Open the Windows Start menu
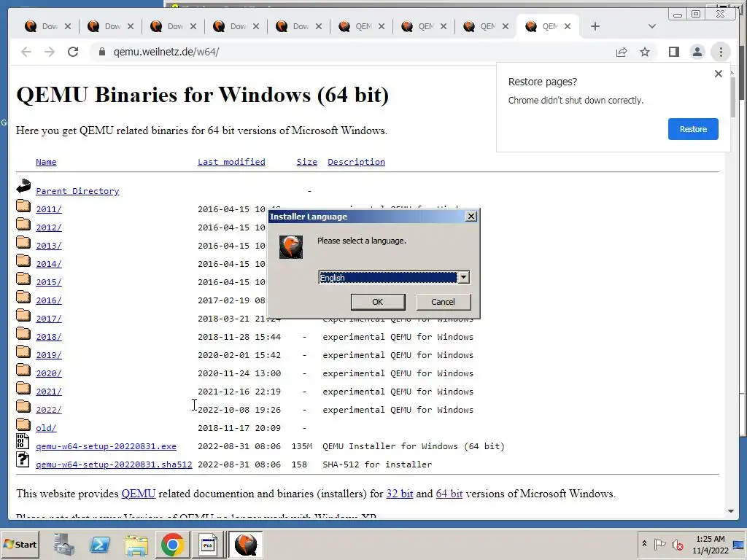The width and height of the screenshot is (747, 560). pos(20,544)
